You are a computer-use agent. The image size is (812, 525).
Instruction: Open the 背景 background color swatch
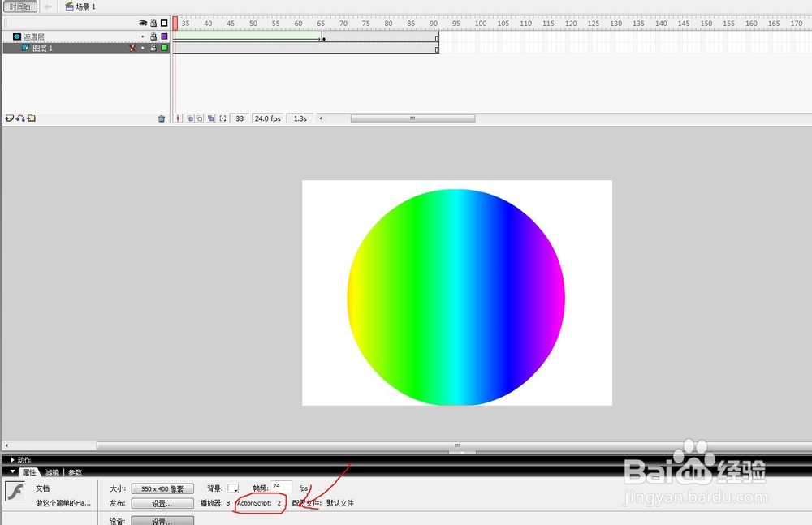pyautogui.click(x=233, y=488)
